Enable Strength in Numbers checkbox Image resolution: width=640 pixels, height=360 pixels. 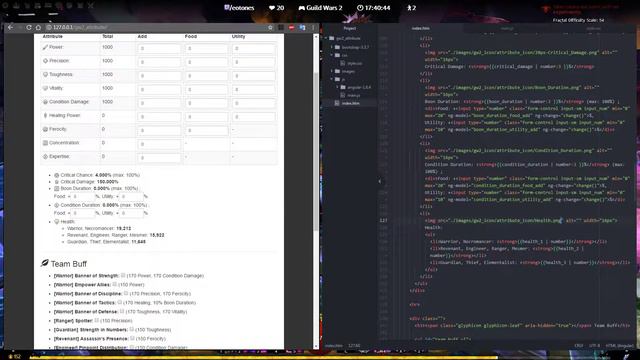(x=131, y=329)
